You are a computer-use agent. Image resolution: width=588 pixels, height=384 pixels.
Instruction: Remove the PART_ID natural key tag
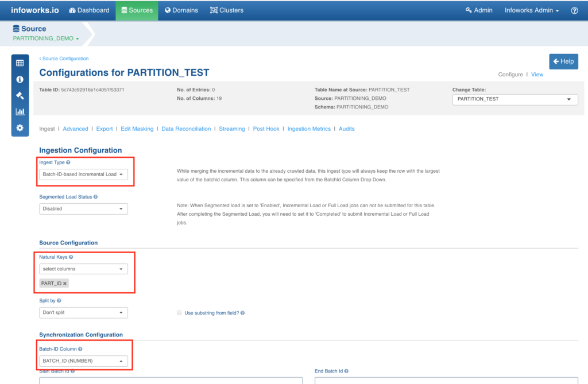tap(65, 284)
